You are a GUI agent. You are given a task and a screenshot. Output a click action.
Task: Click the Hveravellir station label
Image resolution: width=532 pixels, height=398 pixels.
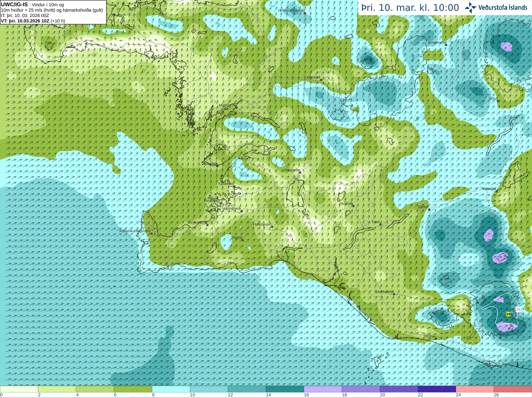[x=437, y=42]
